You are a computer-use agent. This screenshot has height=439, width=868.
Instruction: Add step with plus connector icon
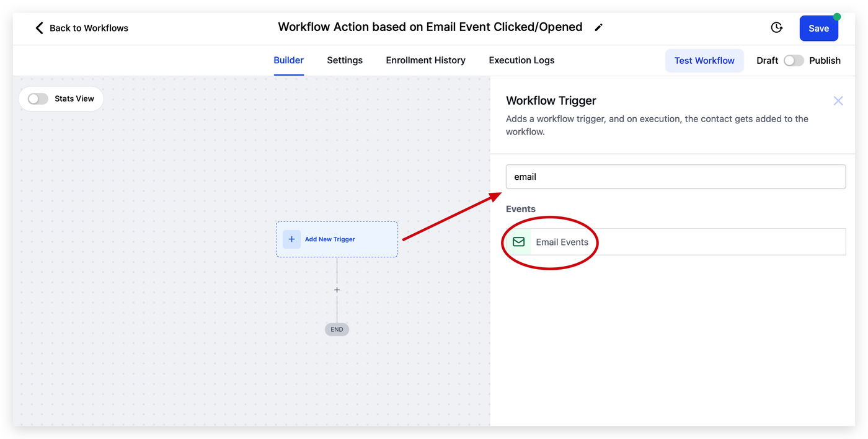point(337,290)
